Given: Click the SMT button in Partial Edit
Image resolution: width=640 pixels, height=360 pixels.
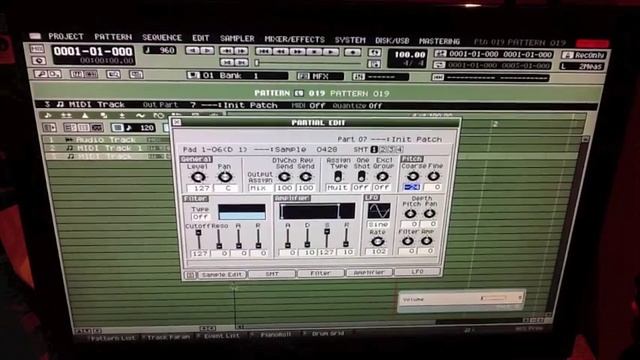Looking at the screenshot, I should coord(272,274).
